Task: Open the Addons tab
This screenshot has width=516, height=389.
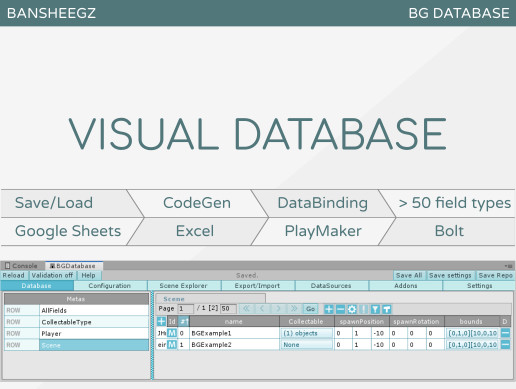Action: (x=406, y=286)
